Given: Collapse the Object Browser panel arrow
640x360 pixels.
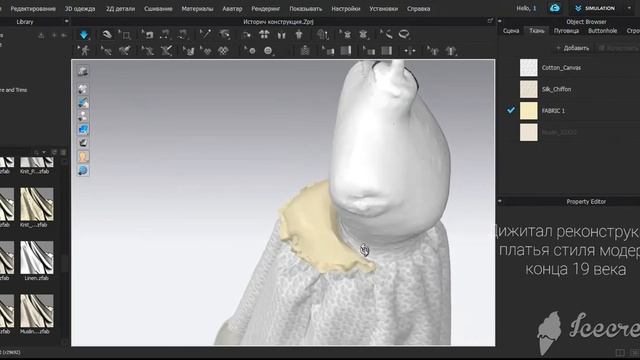Looking at the screenshot, I should pyautogui.click(x=500, y=22).
